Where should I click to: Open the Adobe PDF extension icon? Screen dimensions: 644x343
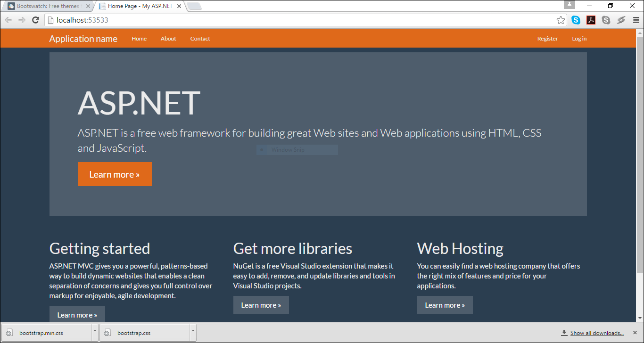tap(591, 20)
